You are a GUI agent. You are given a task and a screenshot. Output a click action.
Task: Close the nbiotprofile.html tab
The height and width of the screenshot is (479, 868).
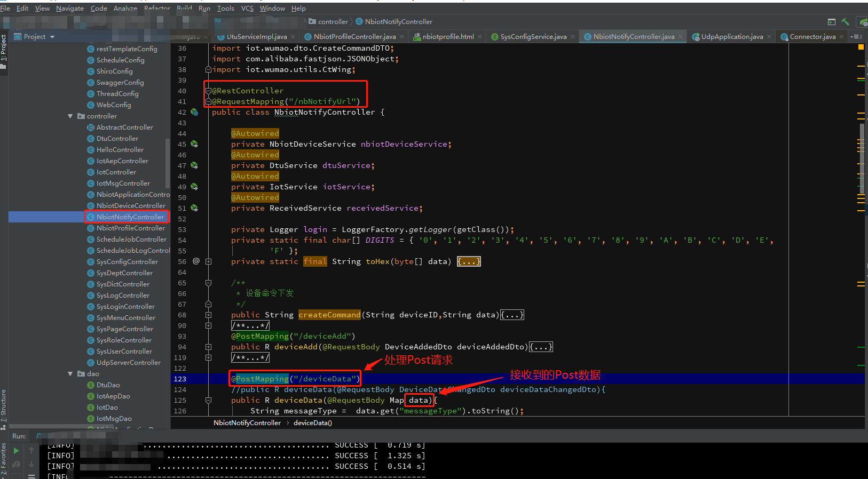(x=480, y=37)
